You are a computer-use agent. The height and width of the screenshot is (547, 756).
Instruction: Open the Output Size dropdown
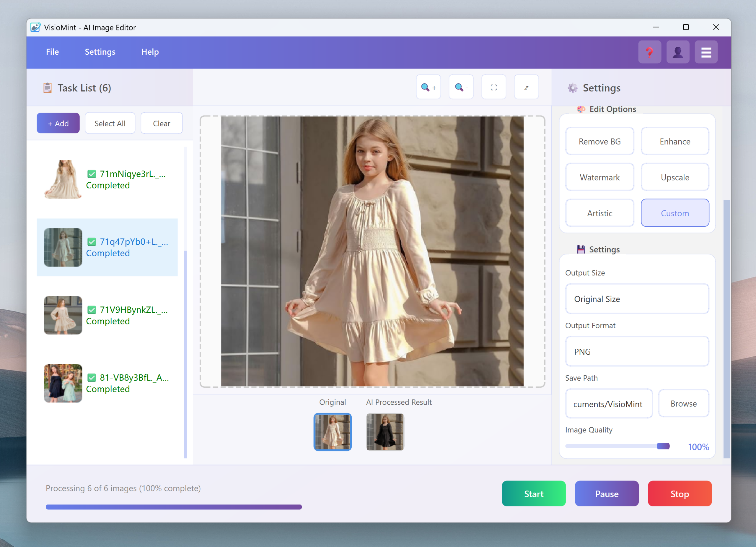tap(637, 299)
